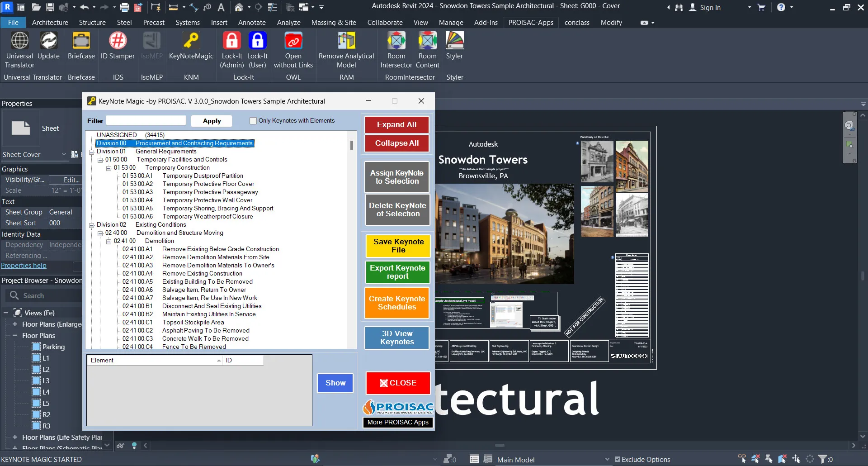Open the navigation wheel in view
Screen dimensions: 868x466
click(849, 126)
